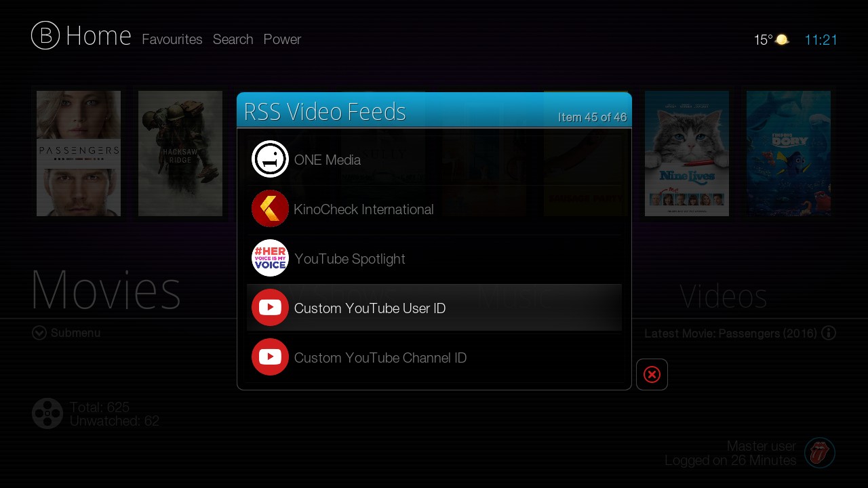This screenshot has height=488, width=868.
Task: Click the Custom YouTube User ID icon
Action: point(270,308)
